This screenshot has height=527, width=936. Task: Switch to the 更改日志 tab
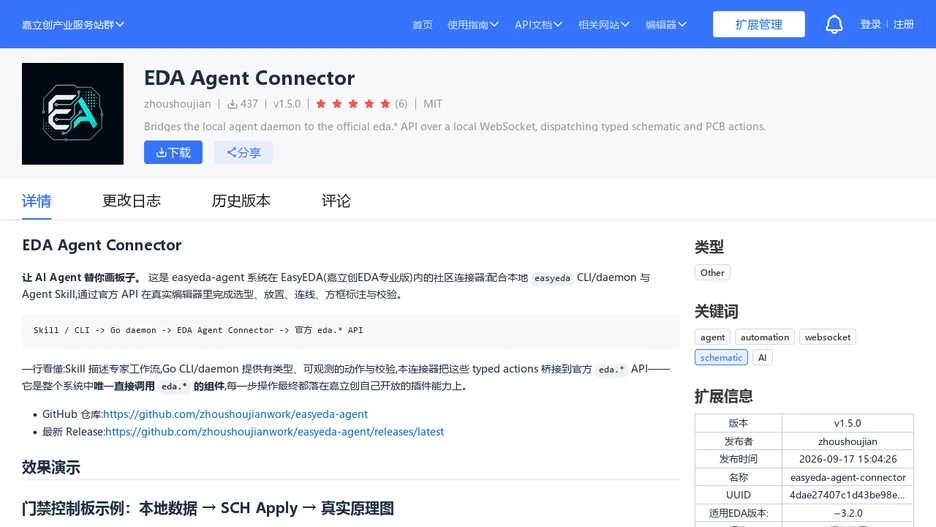click(131, 201)
